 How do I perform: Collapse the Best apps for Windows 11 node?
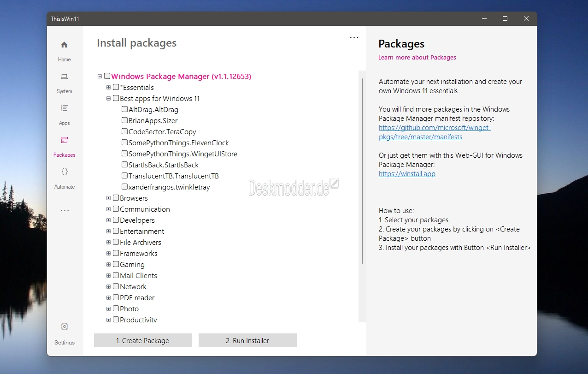pos(108,98)
